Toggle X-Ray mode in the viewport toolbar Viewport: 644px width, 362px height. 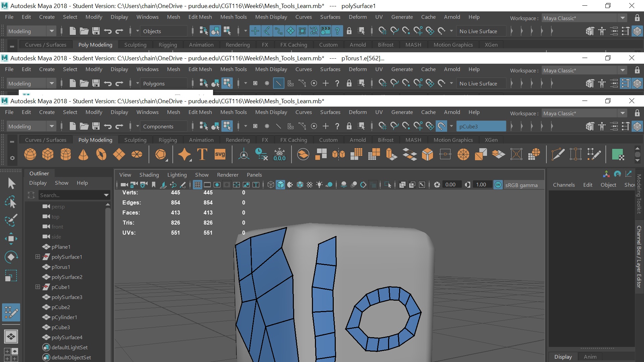pos(402,185)
